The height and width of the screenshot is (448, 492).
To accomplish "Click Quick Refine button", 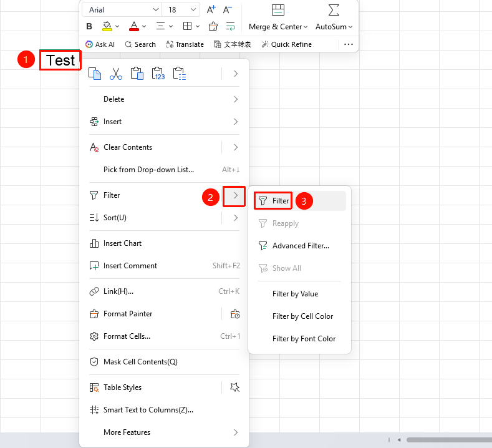I will [x=286, y=44].
